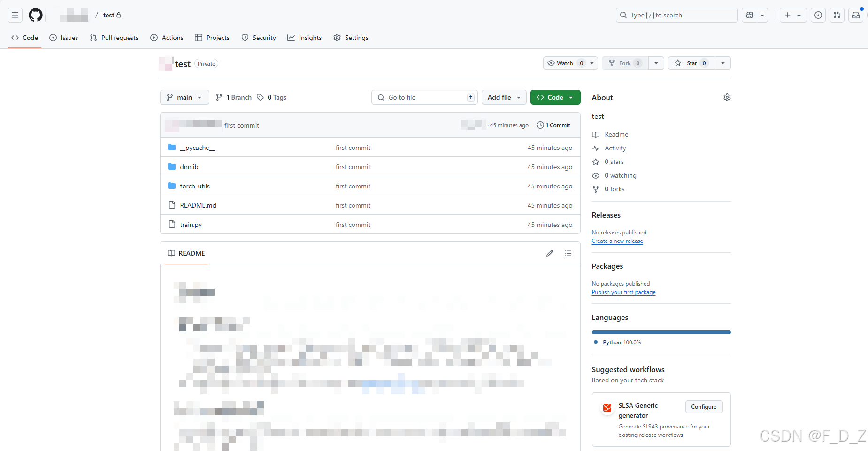Open the Python 100.0% language link
868x451 pixels.
pos(617,342)
